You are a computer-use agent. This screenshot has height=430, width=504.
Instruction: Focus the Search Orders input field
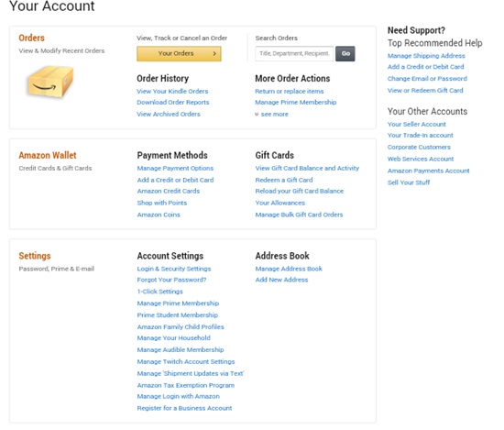click(294, 54)
